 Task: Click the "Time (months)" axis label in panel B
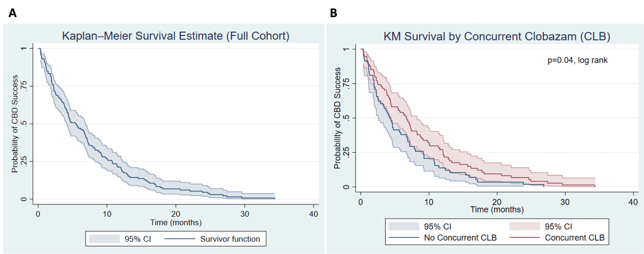pyautogui.click(x=497, y=209)
